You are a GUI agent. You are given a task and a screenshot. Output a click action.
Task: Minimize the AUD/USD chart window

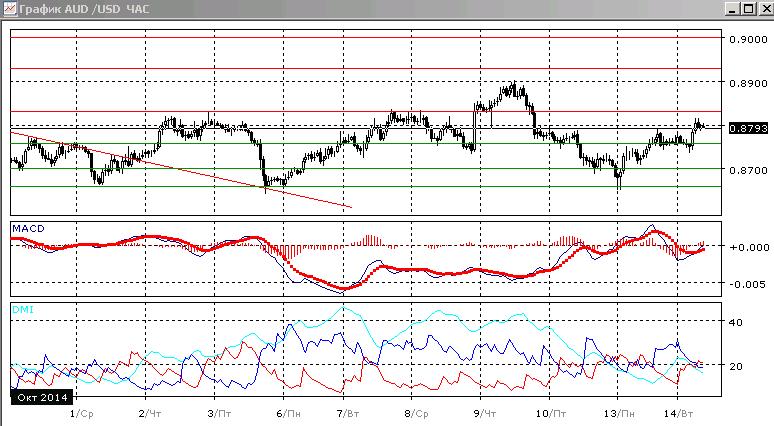(x=733, y=9)
